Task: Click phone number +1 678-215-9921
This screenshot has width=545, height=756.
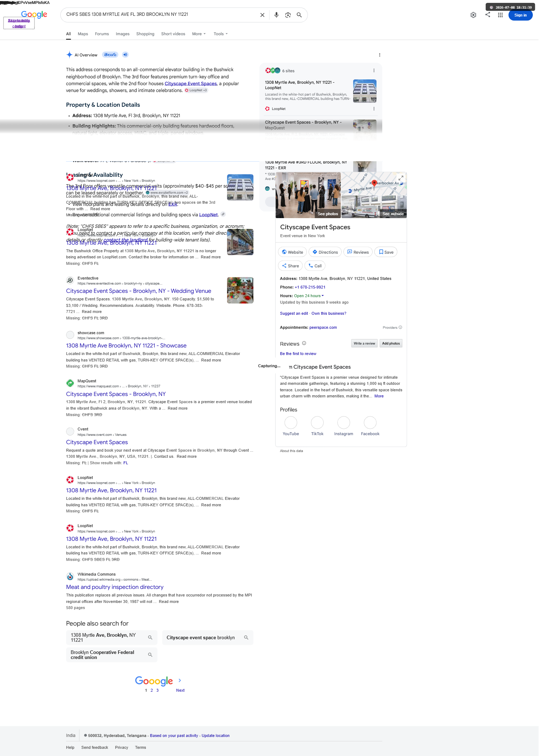Action: click(310, 287)
